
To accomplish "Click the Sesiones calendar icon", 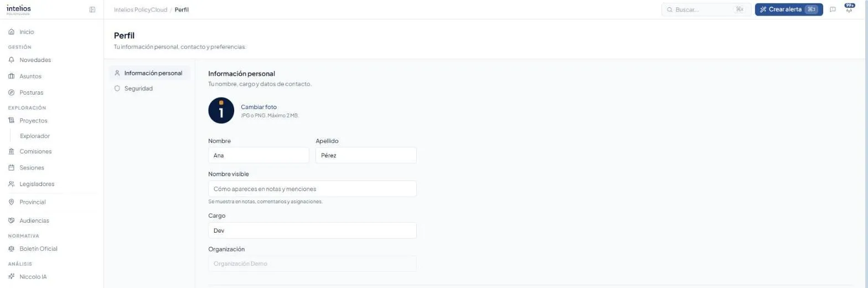I will point(11,167).
